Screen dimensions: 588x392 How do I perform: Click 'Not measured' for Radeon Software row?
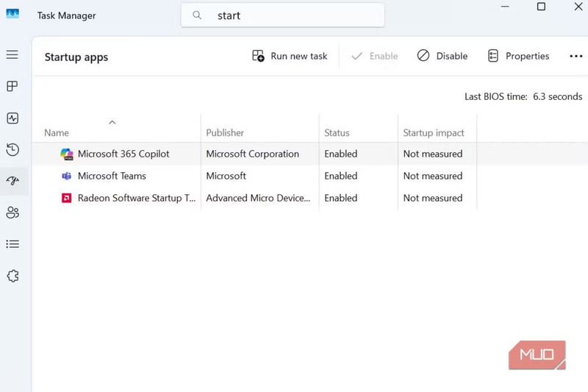pyautogui.click(x=433, y=198)
